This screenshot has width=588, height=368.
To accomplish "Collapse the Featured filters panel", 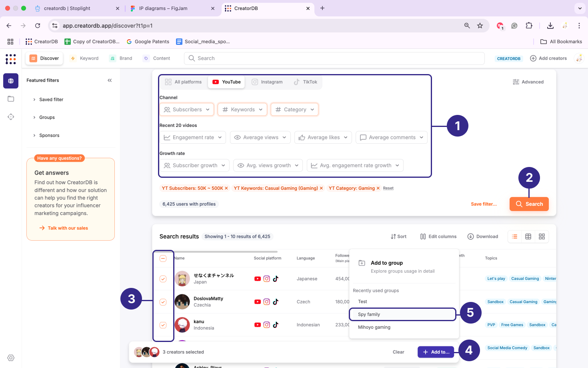I will tap(110, 80).
